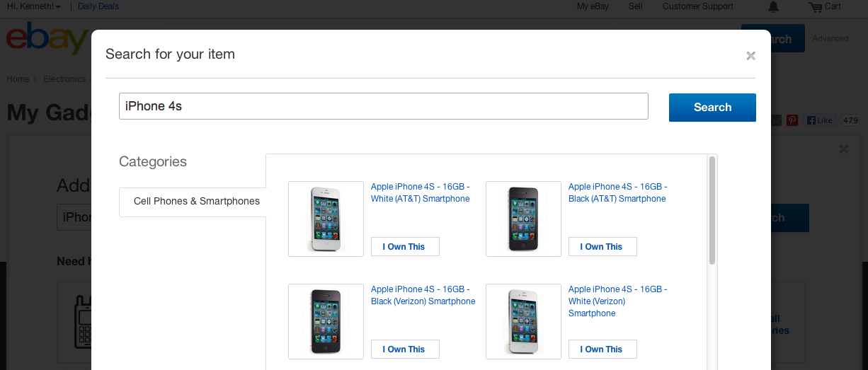Click the Advanced search link
This screenshot has height=370, width=868.
pos(830,38)
